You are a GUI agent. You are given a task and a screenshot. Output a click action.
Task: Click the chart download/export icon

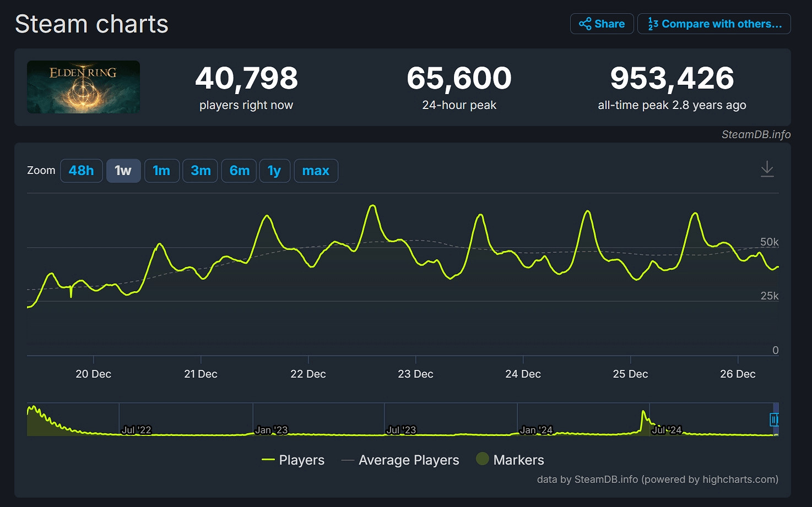[x=767, y=170]
